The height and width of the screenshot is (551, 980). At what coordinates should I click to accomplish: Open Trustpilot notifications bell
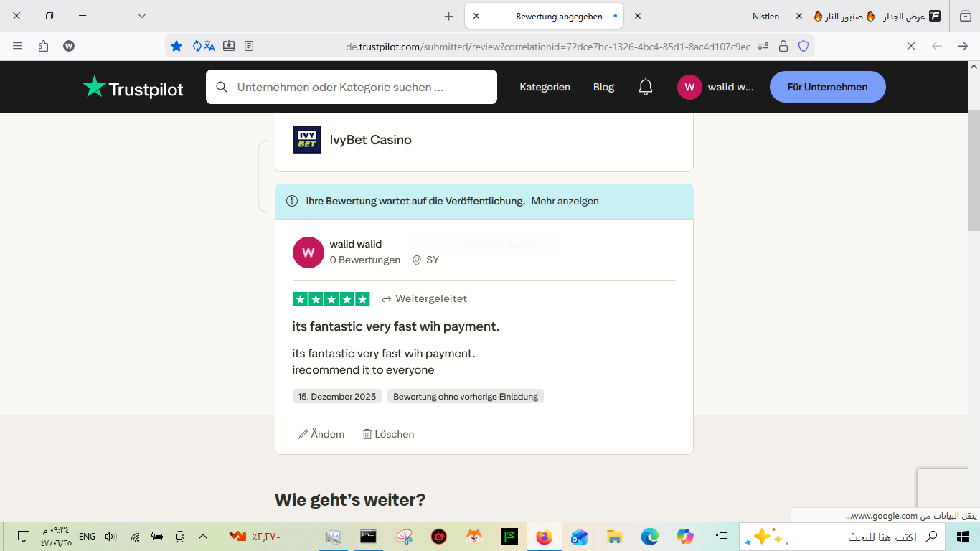646,87
